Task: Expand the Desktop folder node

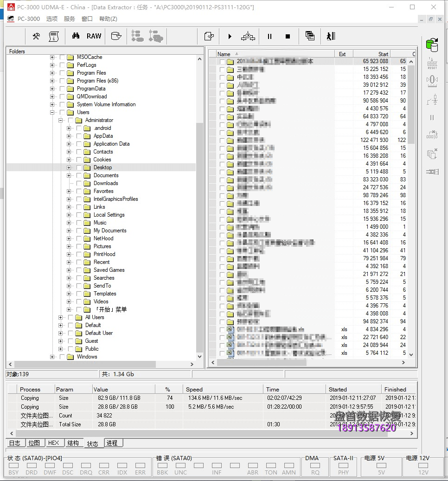Action: [69, 167]
